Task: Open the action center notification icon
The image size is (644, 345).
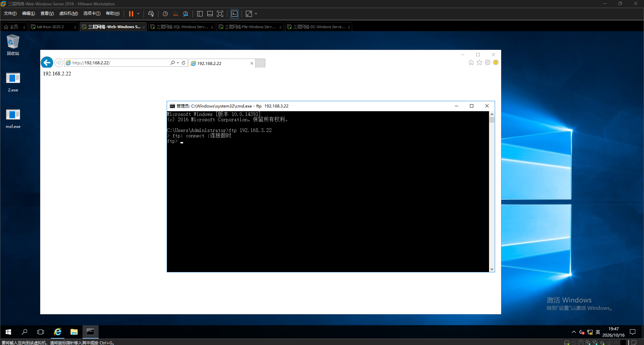Action: [x=633, y=332]
